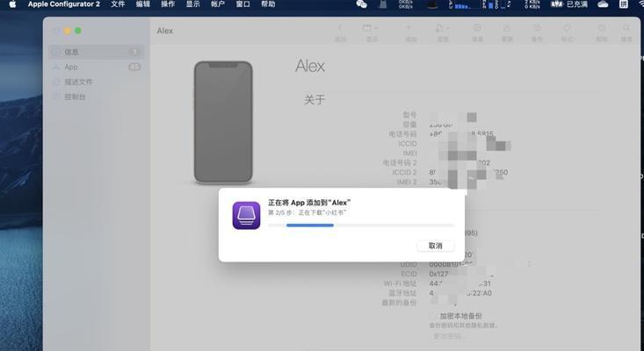
Task: Open the 帮助 menu in the menu bar
Action: [268, 4]
